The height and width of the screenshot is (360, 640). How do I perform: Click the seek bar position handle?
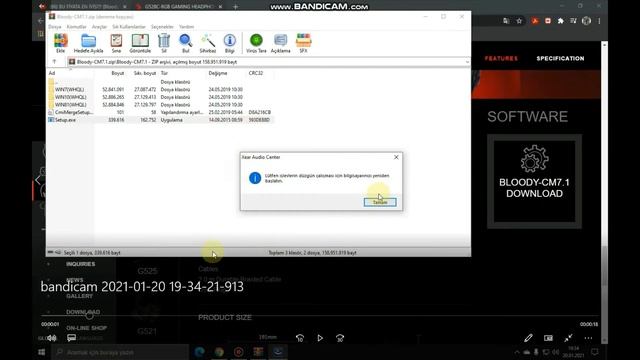[x=89, y=315]
